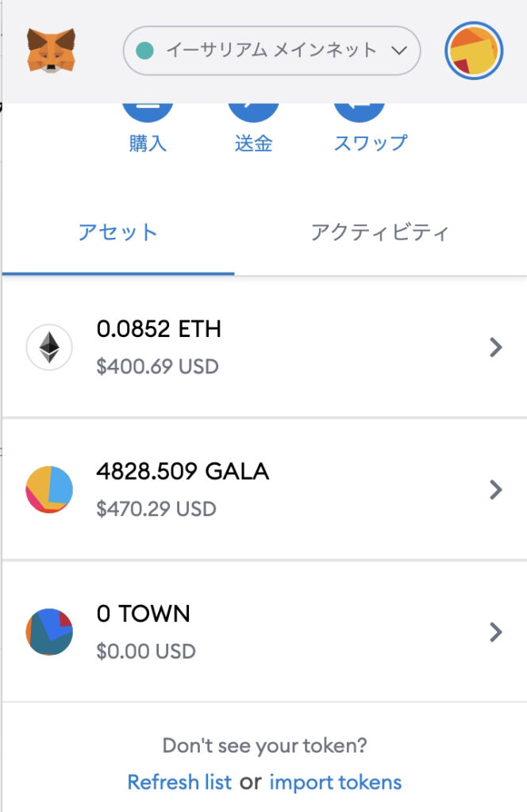Click the Refresh list link
527x812 pixels.
pos(179,782)
